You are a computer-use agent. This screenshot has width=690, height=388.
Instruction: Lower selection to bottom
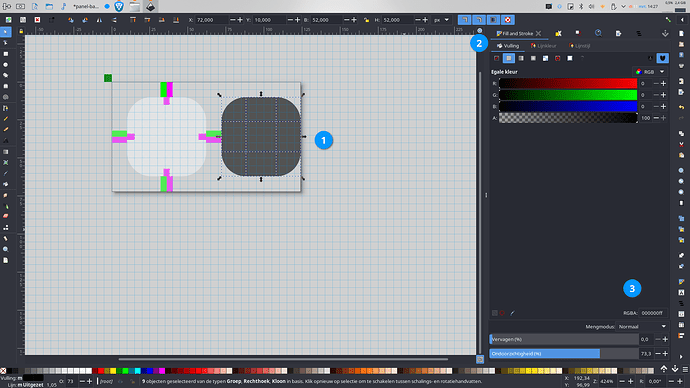coord(176,20)
